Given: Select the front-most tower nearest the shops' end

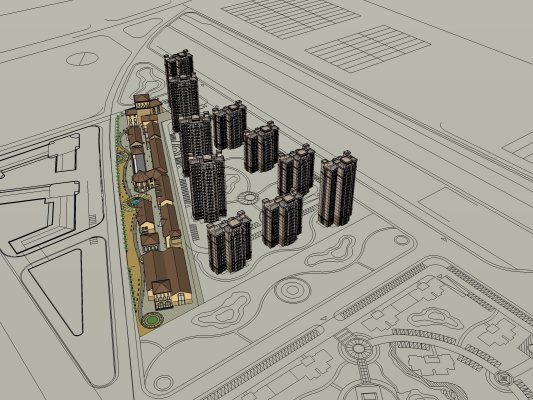Looking at the screenshot, I should pyautogui.click(x=229, y=243).
